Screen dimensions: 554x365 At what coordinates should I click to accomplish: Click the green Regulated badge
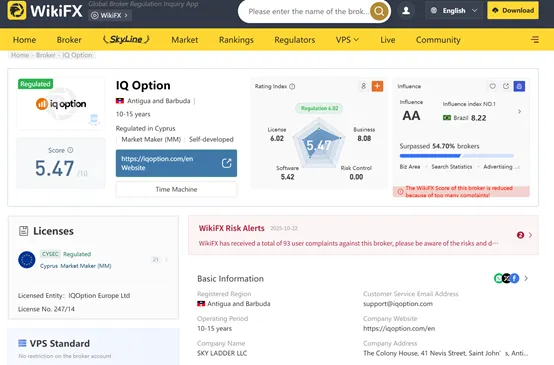[x=35, y=84]
